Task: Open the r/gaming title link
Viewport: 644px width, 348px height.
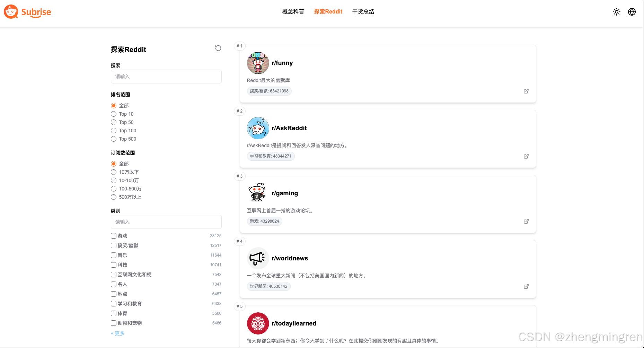Action: pos(285,193)
